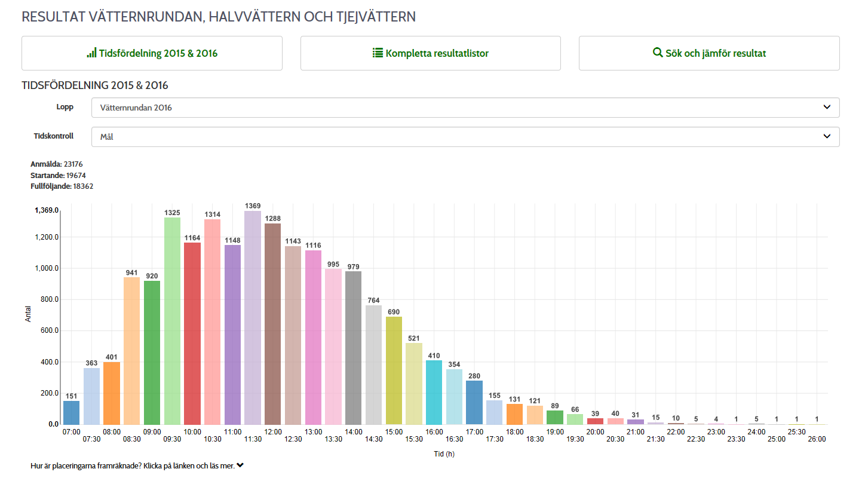Image resolution: width=868 pixels, height=478 pixels.
Task: Open the Kompletta resultatlistor tab
Action: pos(430,53)
